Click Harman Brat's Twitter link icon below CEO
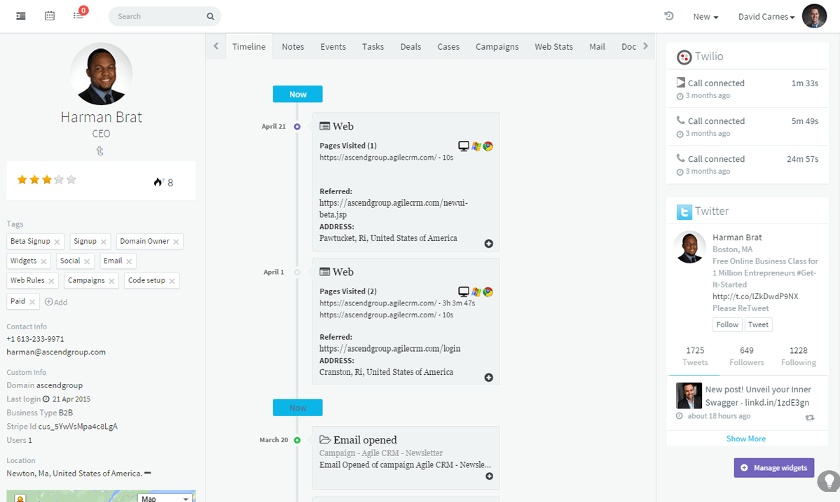This screenshot has height=502, width=840. tap(100, 151)
